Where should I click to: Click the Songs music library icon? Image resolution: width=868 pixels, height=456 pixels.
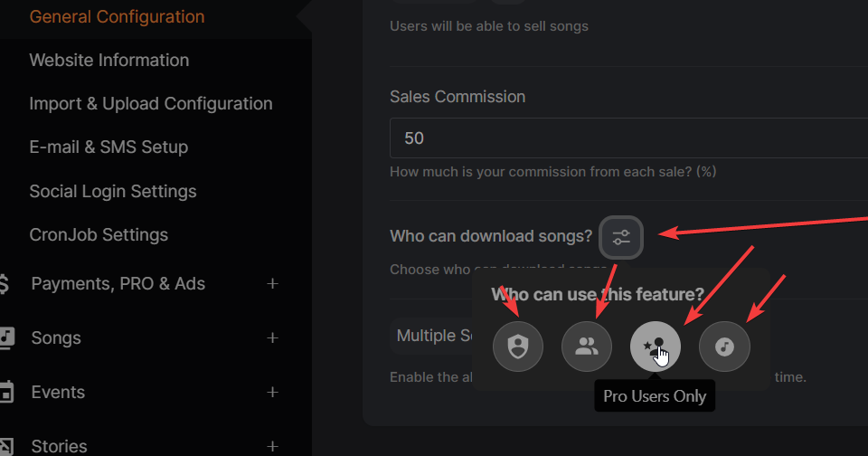click(6, 338)
